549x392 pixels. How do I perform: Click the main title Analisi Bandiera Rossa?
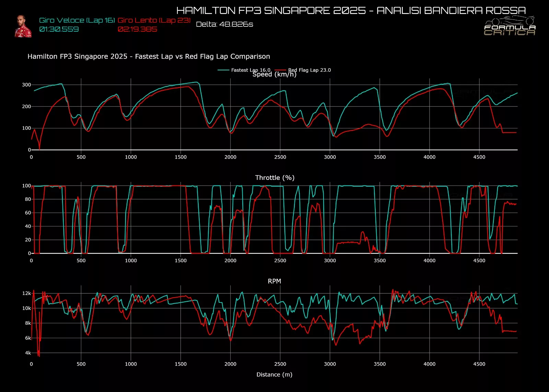[351, 11]
